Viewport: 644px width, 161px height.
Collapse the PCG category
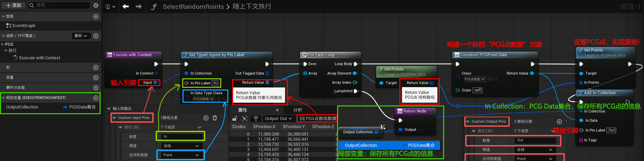click(x=3, y=44)
